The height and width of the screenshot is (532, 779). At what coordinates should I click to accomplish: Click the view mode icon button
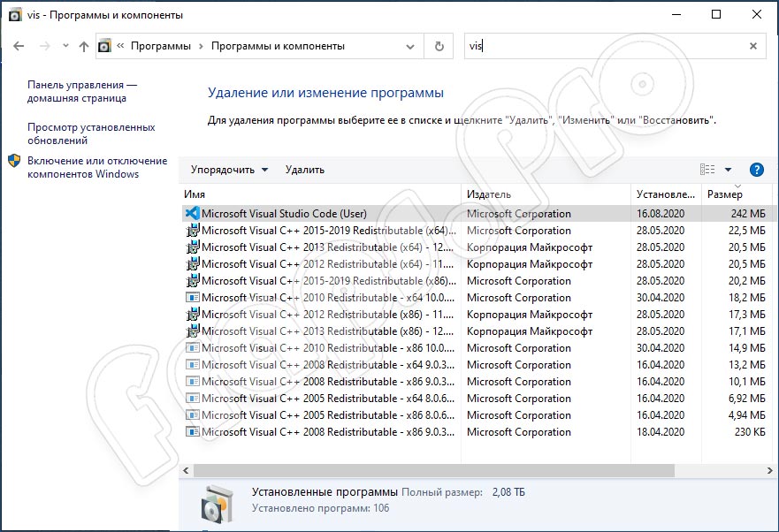coord(707,170)
